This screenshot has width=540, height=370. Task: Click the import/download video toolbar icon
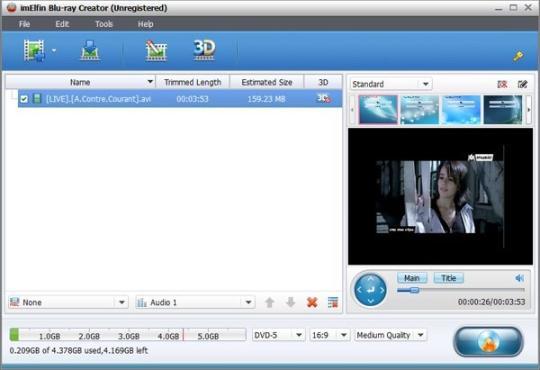(90, 51)
